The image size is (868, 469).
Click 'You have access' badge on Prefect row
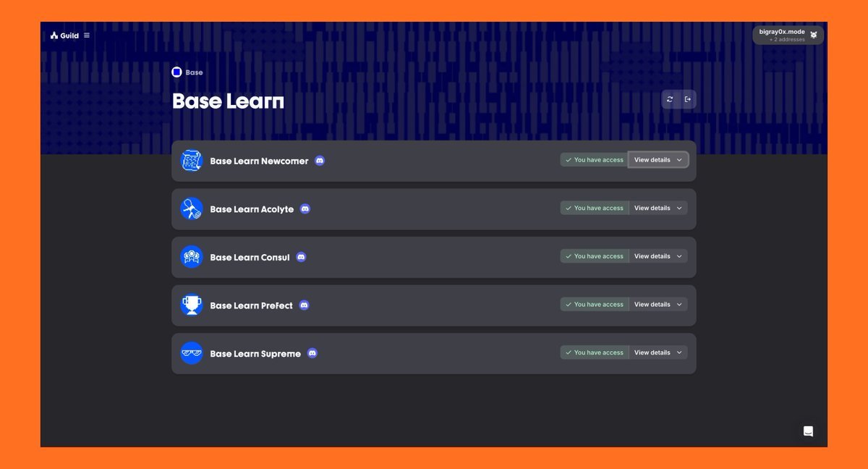(x=595, y=305)
